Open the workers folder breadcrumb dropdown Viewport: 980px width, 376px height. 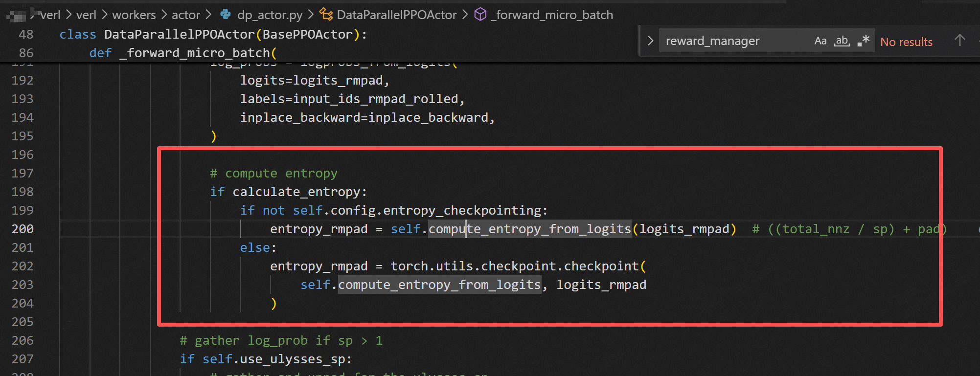pos(134,15)
